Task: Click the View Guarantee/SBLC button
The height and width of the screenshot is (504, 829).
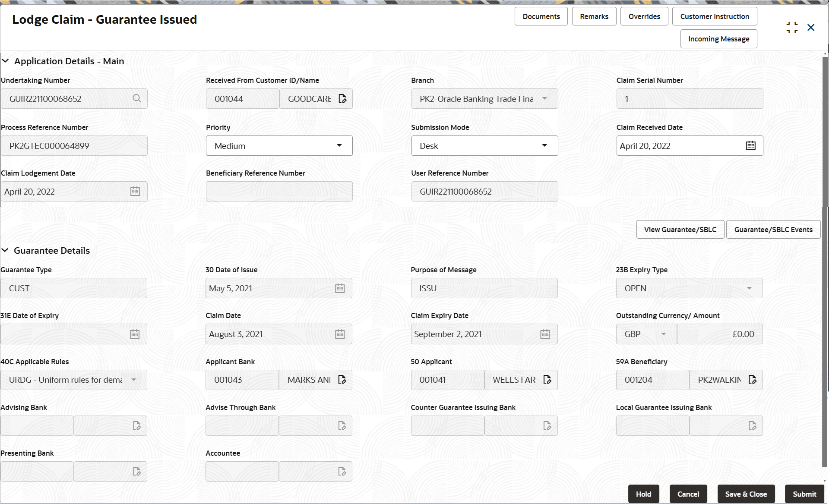Action: (680, 230)
